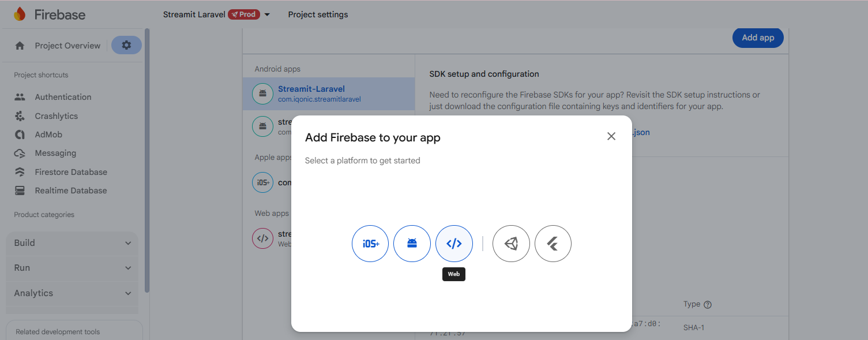The height and width of the screenshot is (340, 868).
Task: Select the iOS+ platform icon in dialog
Action: click(370, 244)
